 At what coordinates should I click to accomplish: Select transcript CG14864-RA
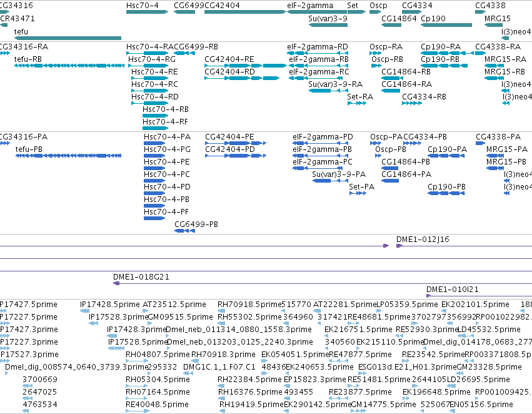(x=391, y=91)
